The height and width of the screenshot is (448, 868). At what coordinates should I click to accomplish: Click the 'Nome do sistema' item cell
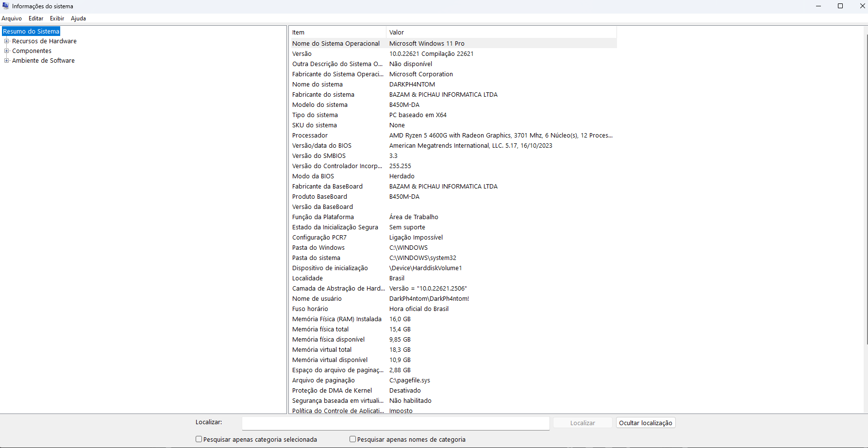click(x=317, y=85)
